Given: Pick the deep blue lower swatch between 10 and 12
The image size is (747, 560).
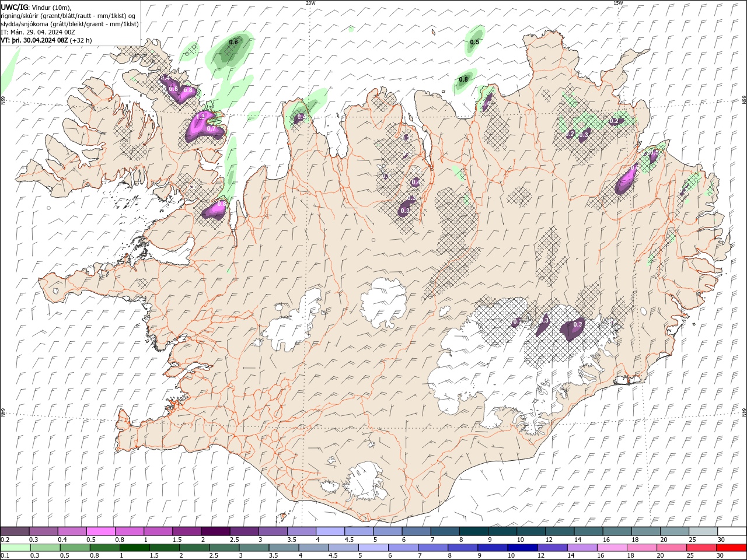Looking at the screenshot, I should (x=522, y=548).
